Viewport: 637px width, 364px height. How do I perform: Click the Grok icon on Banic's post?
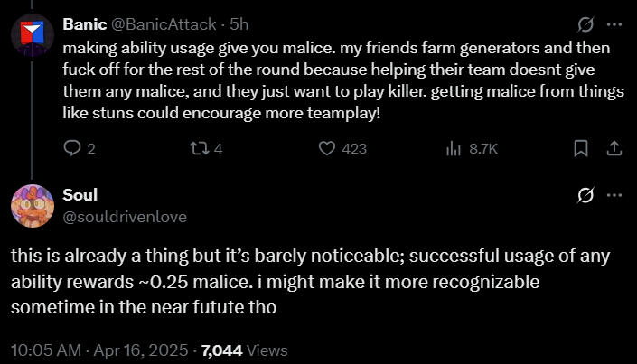[x=585, y=23]
